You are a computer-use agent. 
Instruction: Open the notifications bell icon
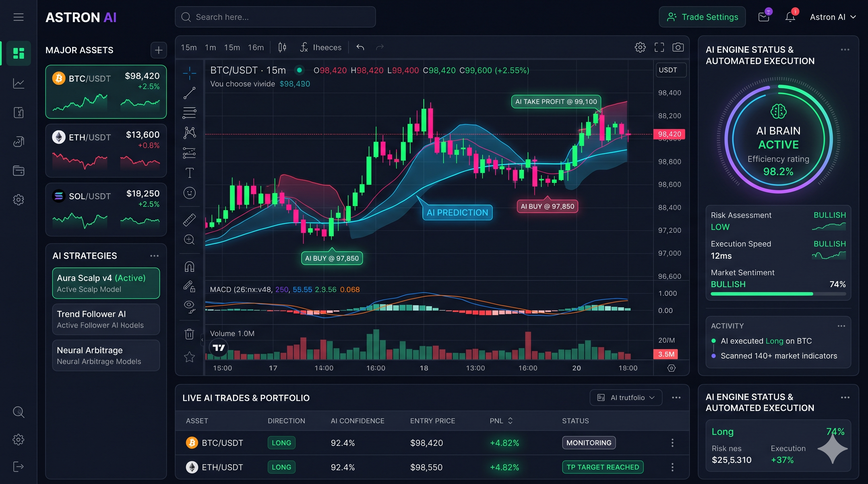coord(790,17)
